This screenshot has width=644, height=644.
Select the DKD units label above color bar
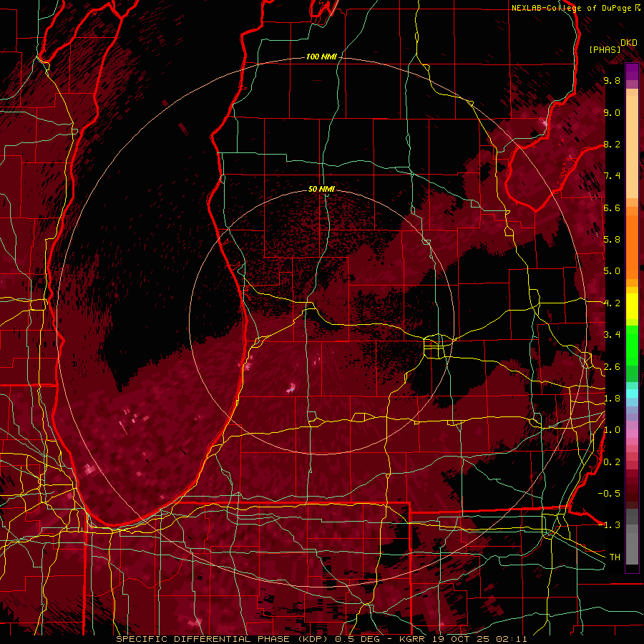629,43
